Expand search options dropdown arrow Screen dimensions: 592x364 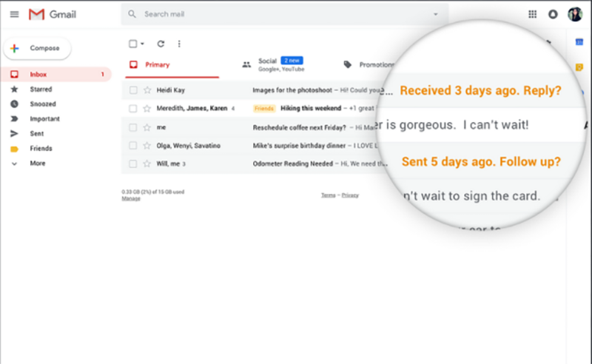click(x=436, y=14)
